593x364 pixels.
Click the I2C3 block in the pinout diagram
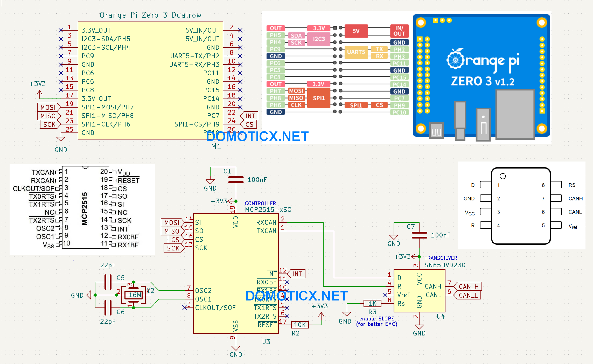318,39
